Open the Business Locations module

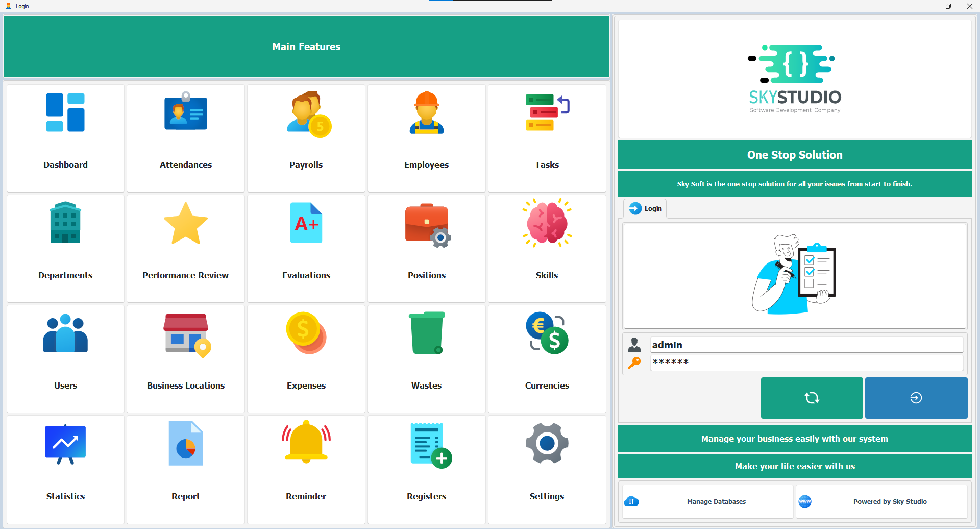pyautogui.click(x=185, y=358)
